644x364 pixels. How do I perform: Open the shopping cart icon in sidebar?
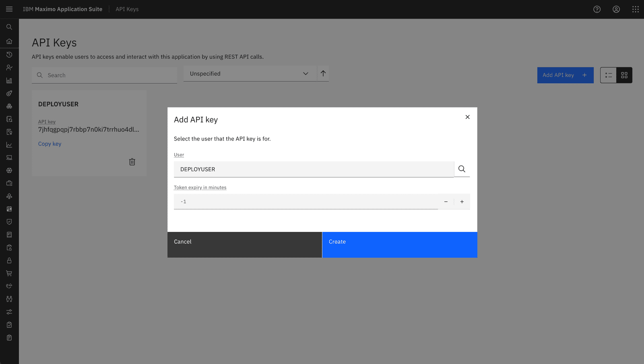point(9,273)
